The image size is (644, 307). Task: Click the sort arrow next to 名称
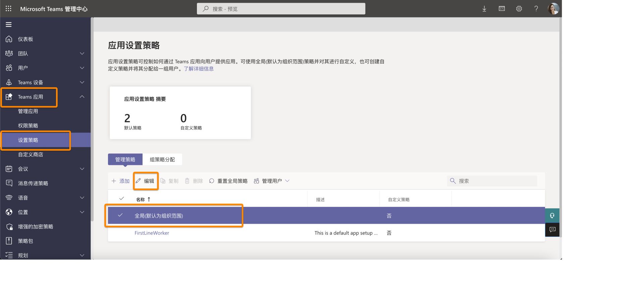(149, 199)
